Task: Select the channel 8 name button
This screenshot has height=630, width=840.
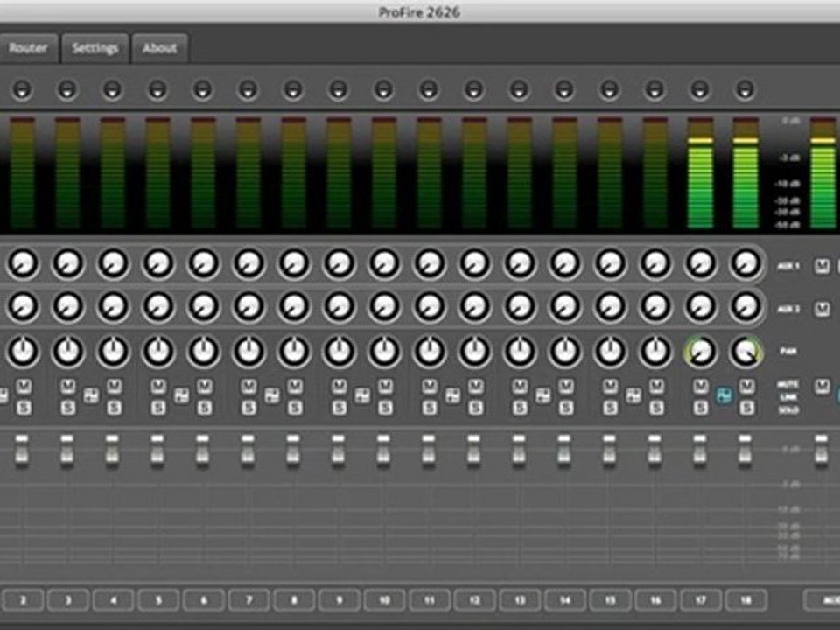Action: click(294, 600)
